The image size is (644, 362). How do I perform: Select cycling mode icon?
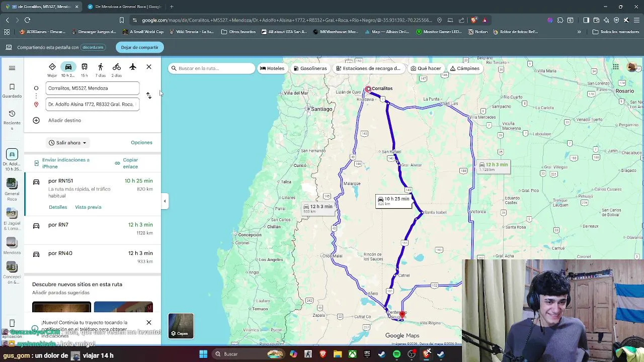pos(117,67)
